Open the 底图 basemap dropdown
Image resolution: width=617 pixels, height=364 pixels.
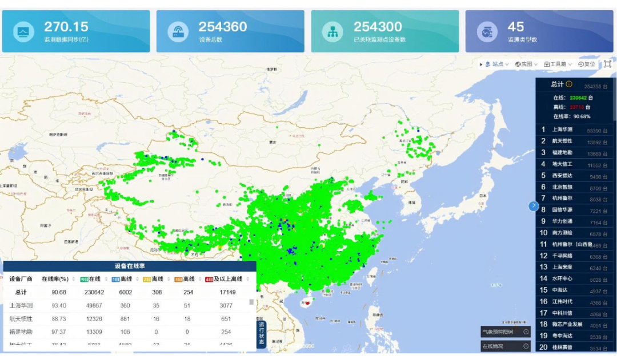(x=526, y=64)
